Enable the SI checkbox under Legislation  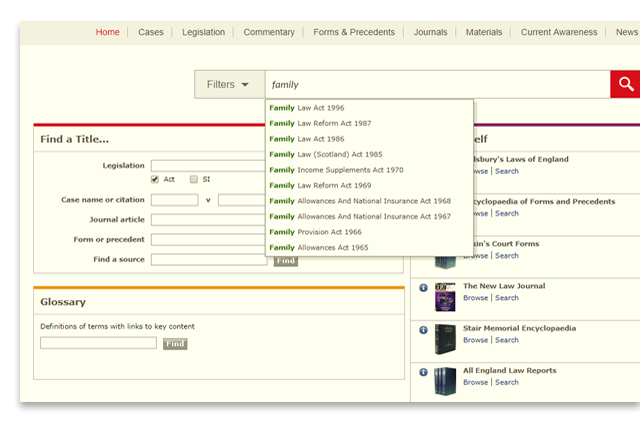pyautogui.click(x=194, y=180)
